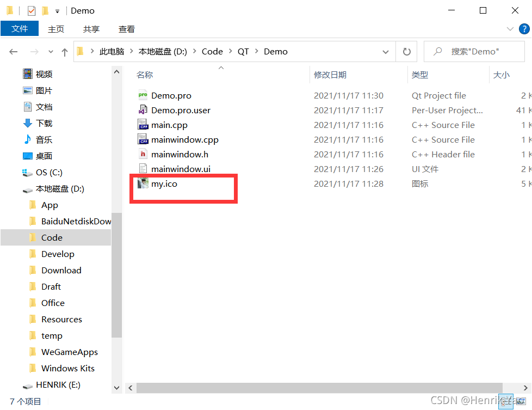Open the Develop folder in sidebar
The width and height of the screenshot is (532, 410).
pyautogui.click(x=52, y=254)
